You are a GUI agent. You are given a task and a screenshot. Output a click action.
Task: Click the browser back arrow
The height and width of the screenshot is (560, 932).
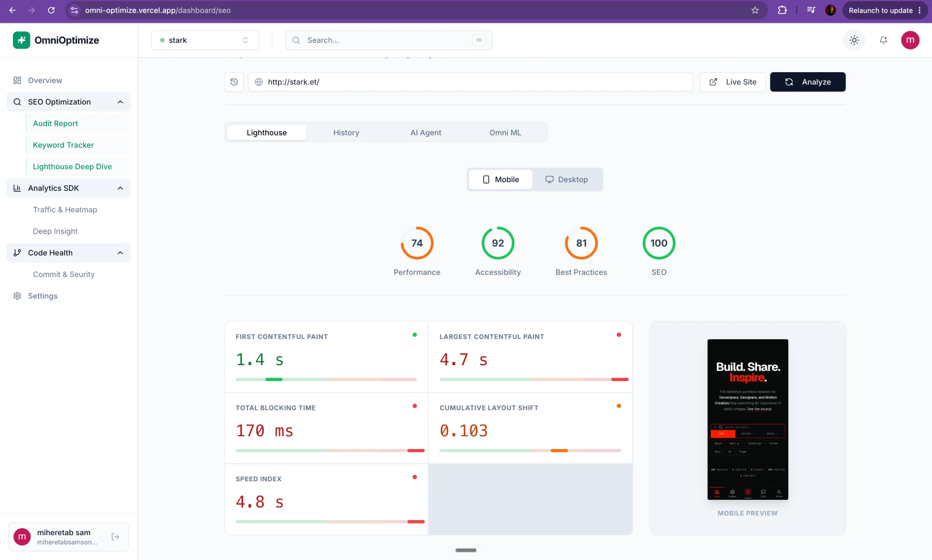pos(12,10)
